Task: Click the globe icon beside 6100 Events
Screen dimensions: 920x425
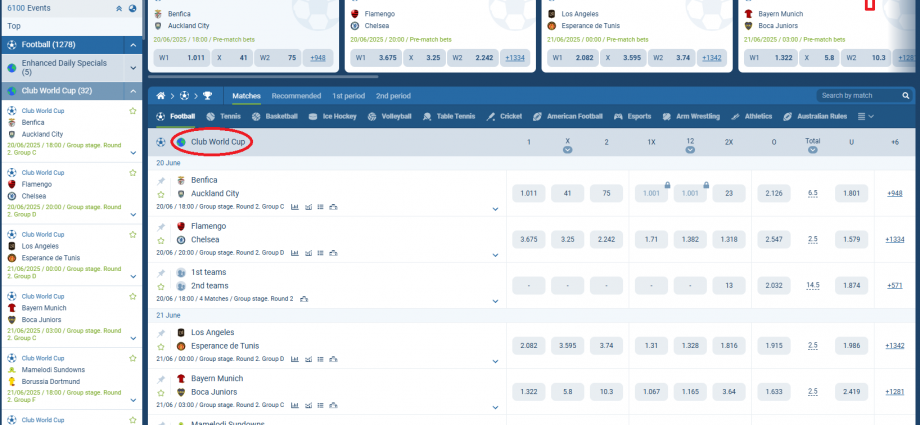Action: click(x=133, y=9)
